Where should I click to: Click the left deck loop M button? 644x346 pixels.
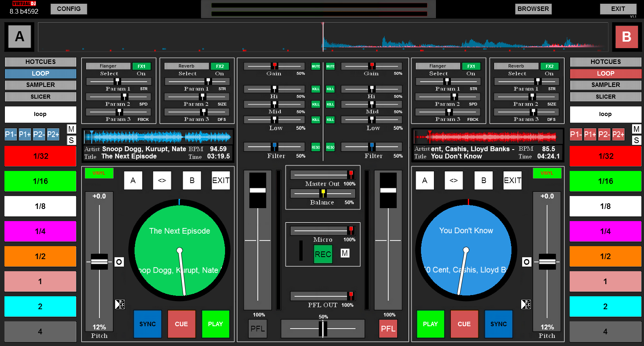(x=71, y=129)
